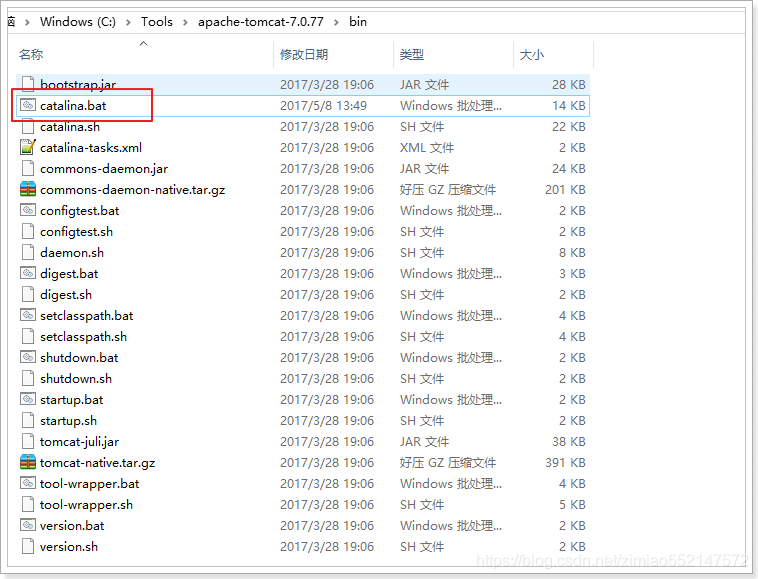Click the shutdown.bat batch file icon
Viewport: 758px width, 579px height.
tap(28, 357)
